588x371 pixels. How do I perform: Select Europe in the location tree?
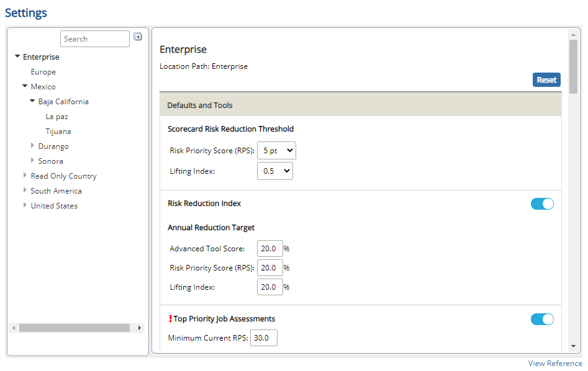pyautogui.click(x=43, y=71)
